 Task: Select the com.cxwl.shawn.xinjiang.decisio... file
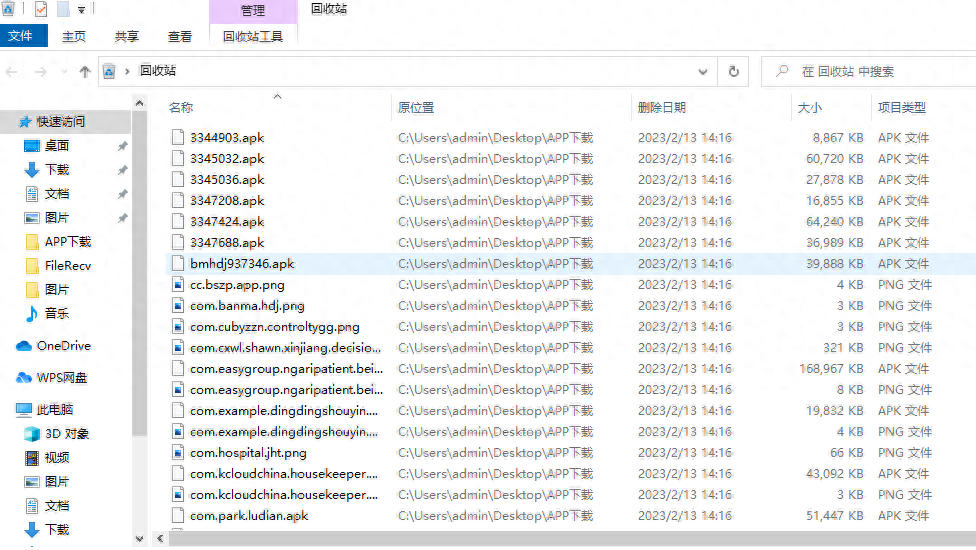pos(285,348)
